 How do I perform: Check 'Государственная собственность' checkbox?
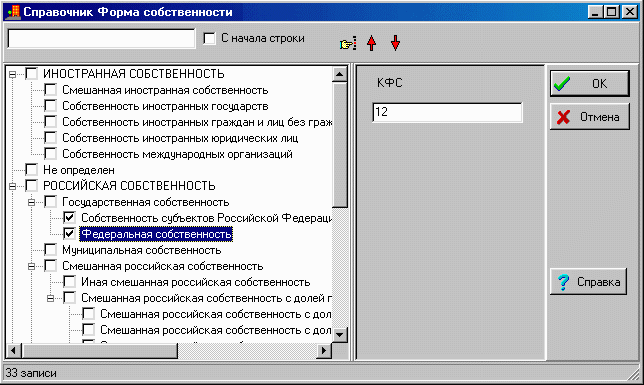tap(50, 202)
